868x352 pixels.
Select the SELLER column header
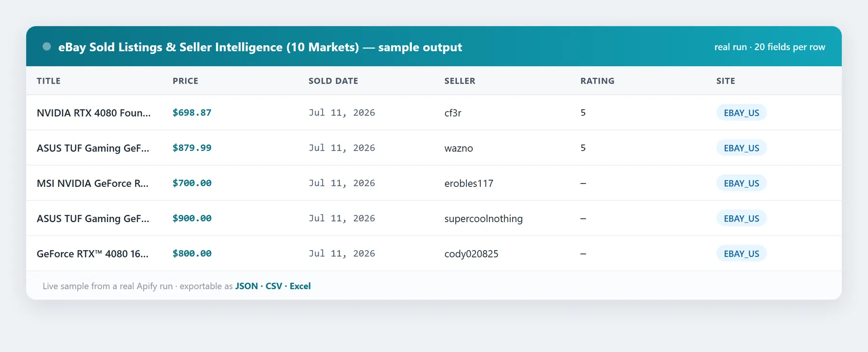point(460,81)
